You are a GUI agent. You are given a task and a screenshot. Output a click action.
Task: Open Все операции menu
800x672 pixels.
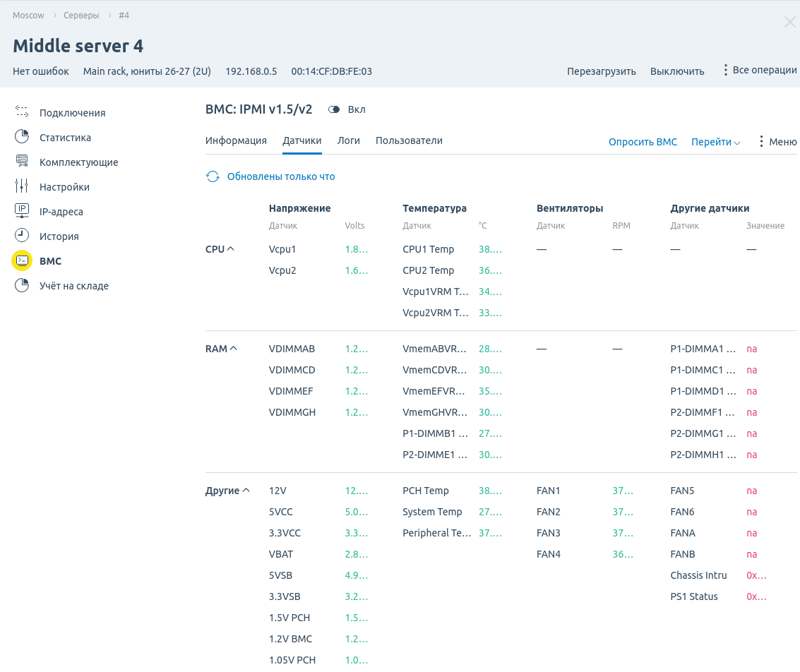coord(759,71)
